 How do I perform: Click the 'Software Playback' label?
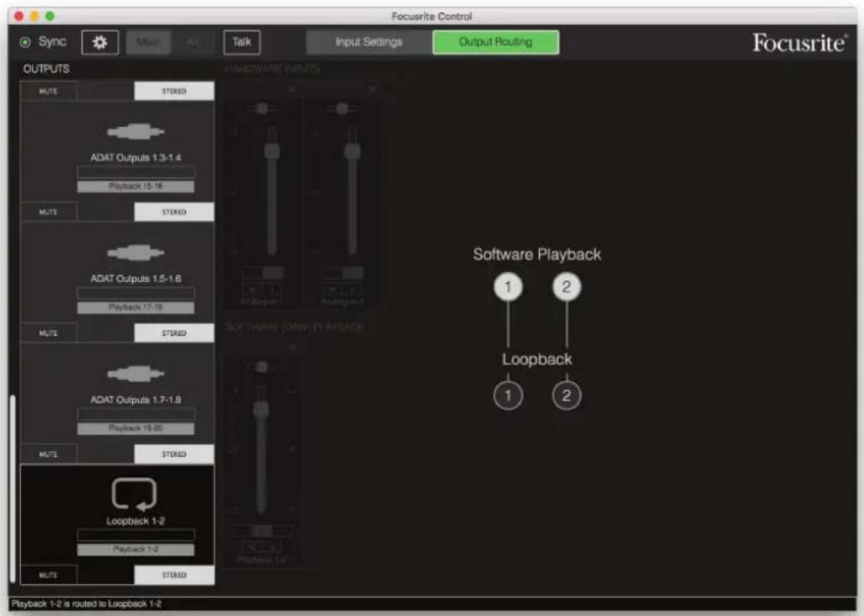click(x=536, y=254)
